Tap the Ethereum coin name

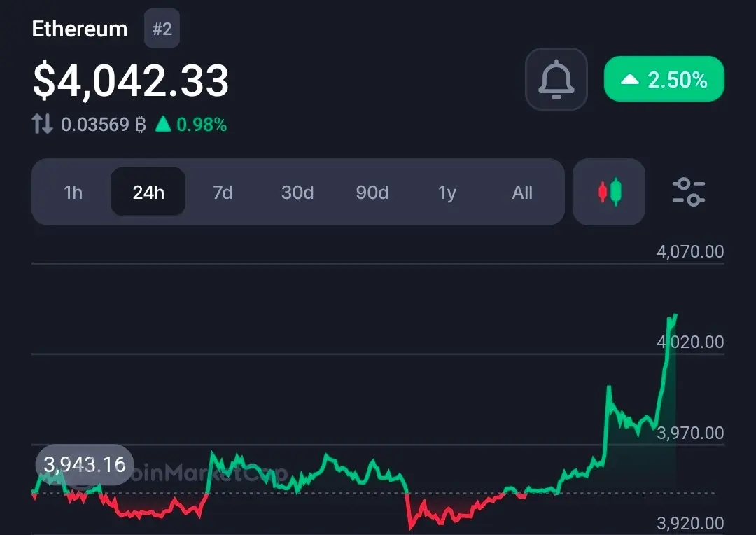coord(80,29)
